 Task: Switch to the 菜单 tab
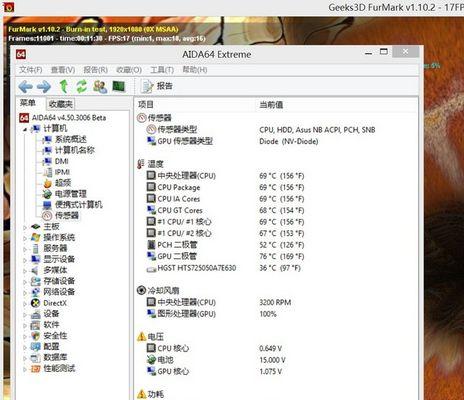pyautogui.click(x=28, y=103)
